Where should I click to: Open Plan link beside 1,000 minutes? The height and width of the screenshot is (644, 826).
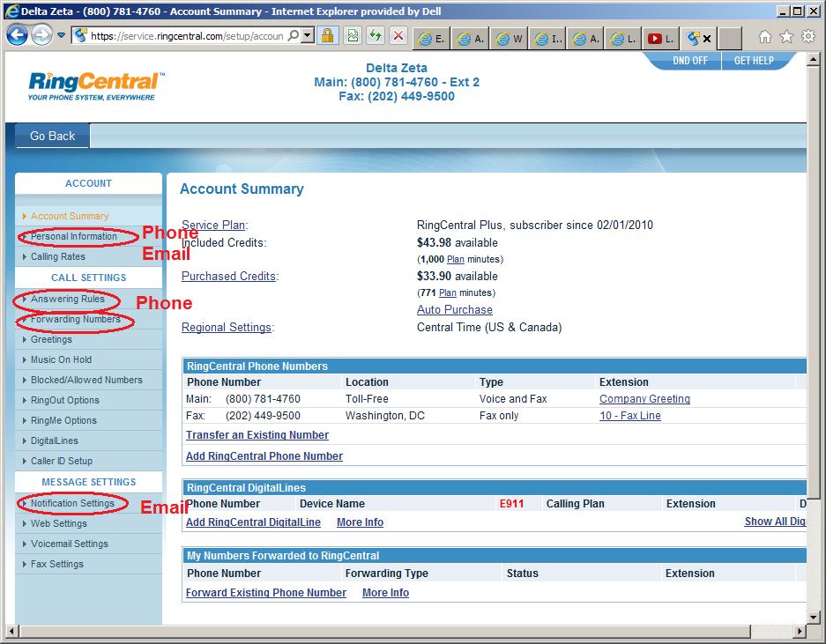coord(455,259)
